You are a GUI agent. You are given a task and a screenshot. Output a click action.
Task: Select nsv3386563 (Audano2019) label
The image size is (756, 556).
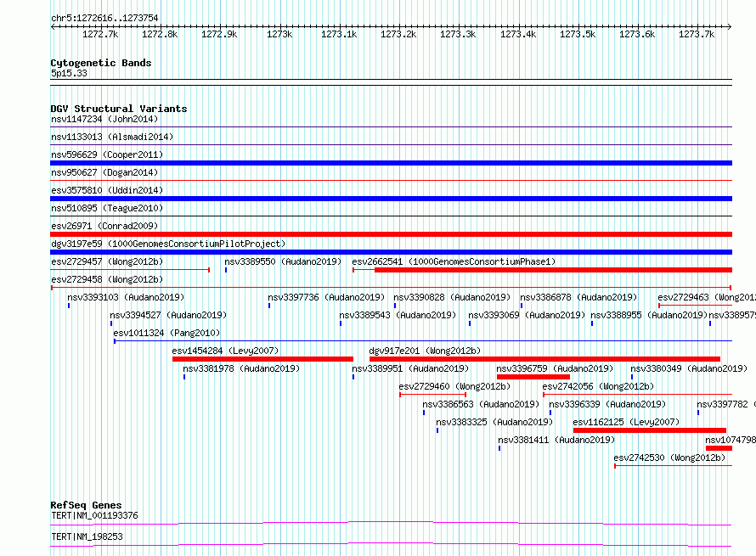(x=481, y=404)
